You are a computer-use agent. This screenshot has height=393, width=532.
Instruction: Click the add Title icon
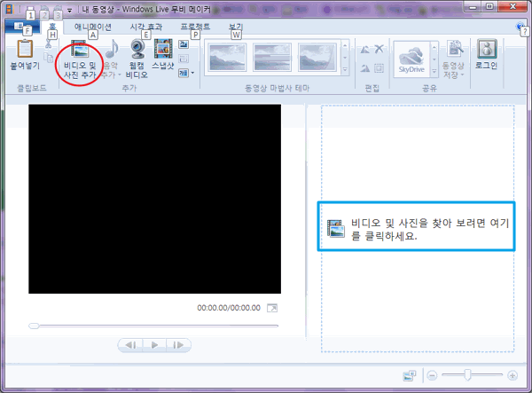click(184, 44)
